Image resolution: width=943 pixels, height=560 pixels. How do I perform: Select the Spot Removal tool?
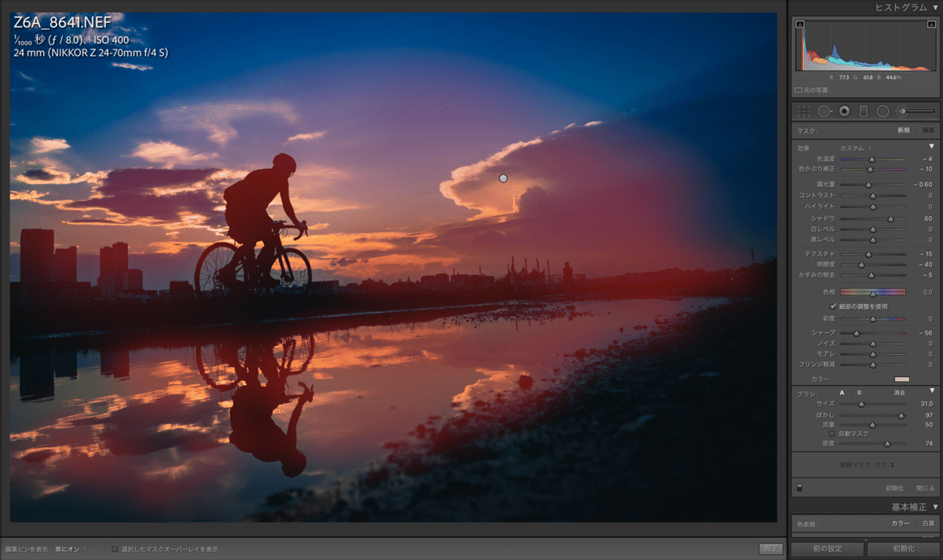(824, 112)
